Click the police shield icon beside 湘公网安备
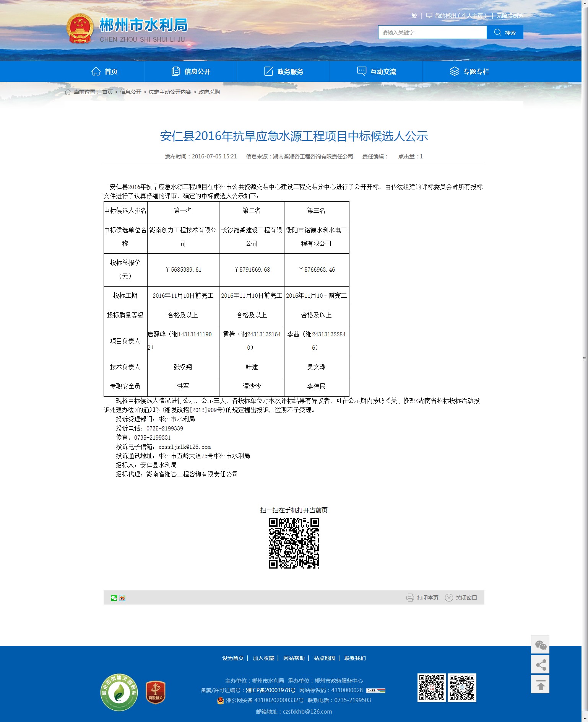This screenshot has height=722, width=588. click(220, 700)
